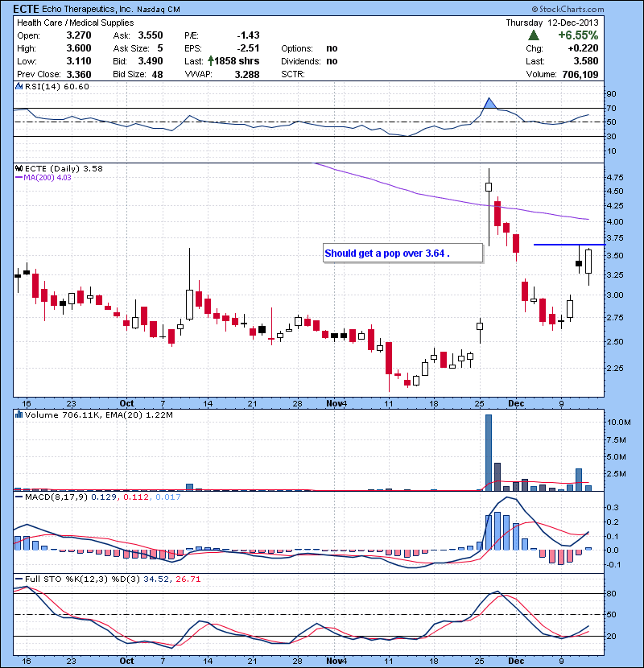Click the EPS value -2.51
644x668 pixels.
[x=248, y=48]
